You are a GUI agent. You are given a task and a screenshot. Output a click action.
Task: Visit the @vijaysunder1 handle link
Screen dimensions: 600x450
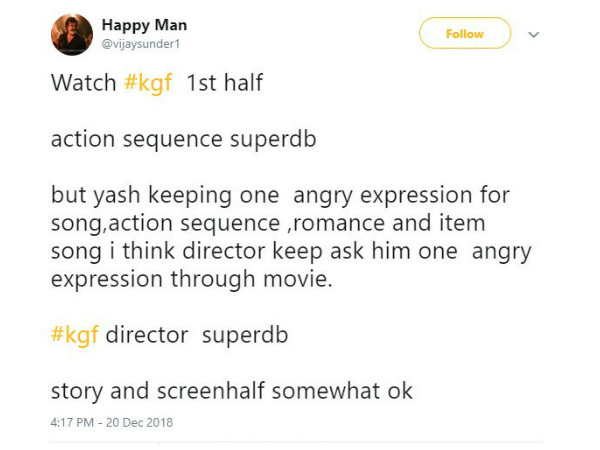click(x=140, y=44)
